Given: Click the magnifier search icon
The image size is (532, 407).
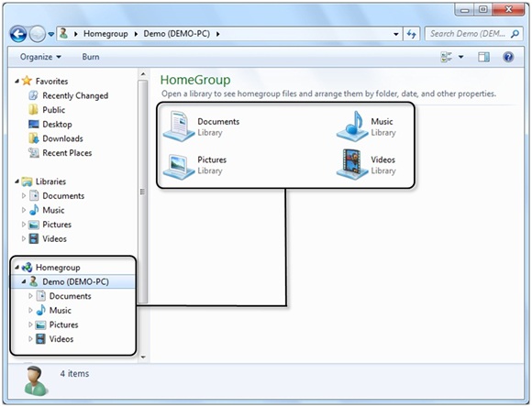Looking at the screenshot, I should tap(515, 34).
